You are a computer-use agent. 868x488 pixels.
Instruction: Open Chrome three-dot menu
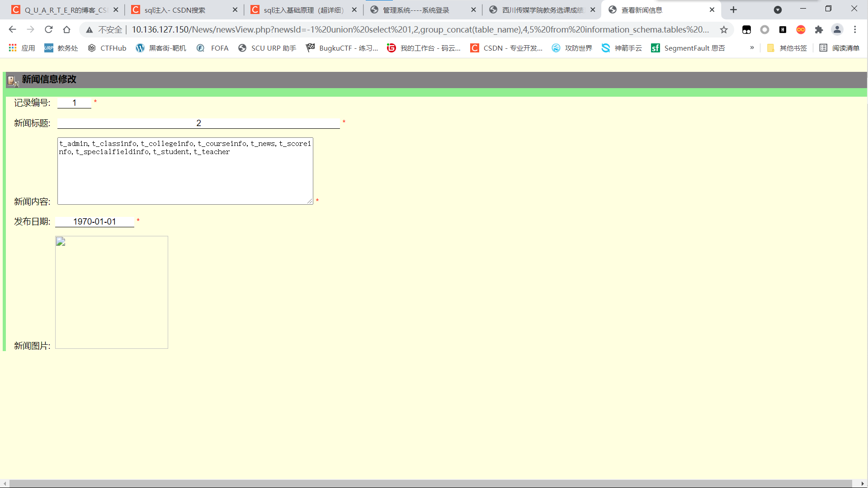(x=855, y=29)
